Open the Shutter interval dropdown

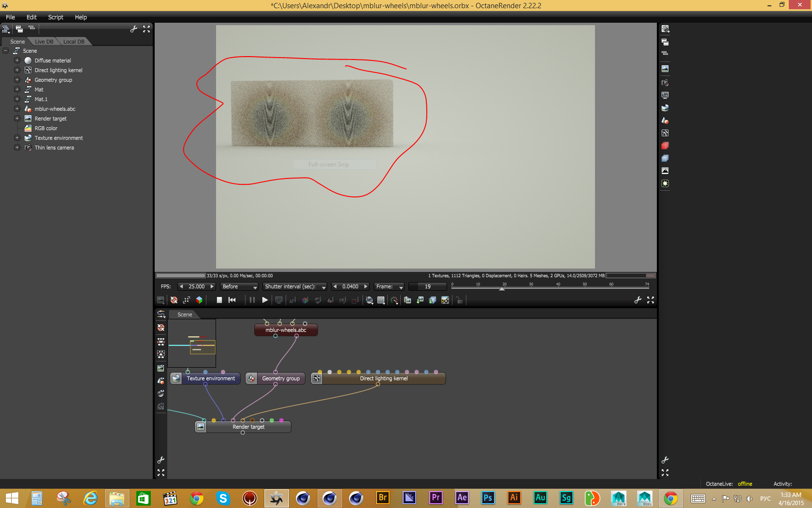(x=295, y=286)
